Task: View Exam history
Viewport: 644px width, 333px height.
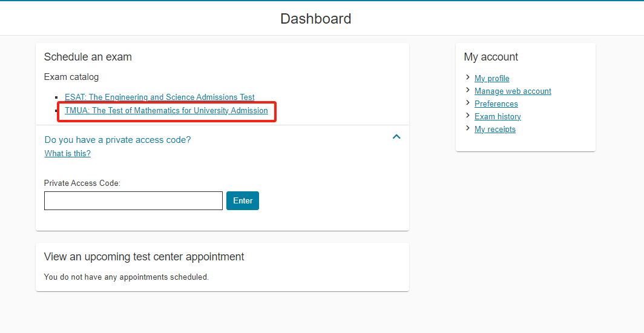Action: click(x=498, y=117)
